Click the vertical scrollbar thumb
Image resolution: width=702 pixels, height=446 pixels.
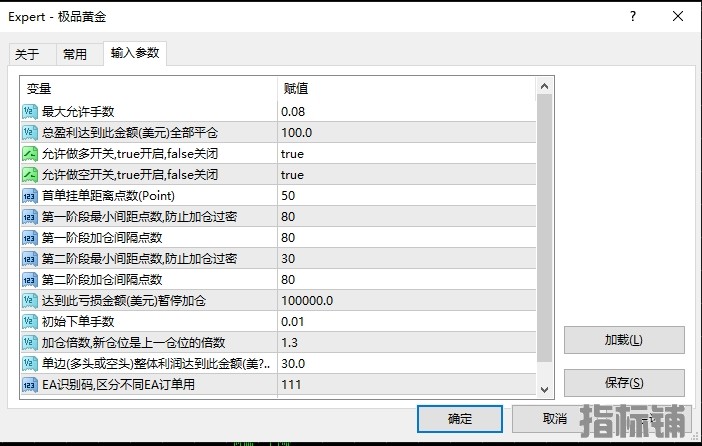tap(545, 230)
